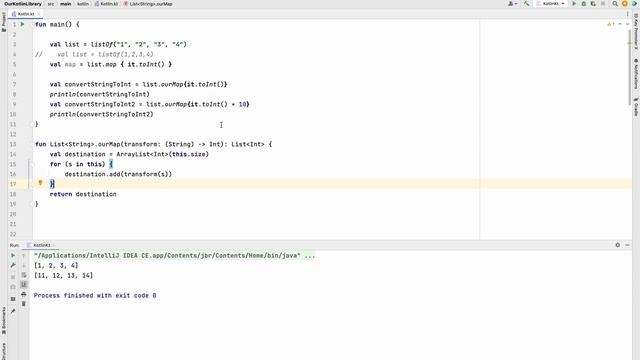Close the Kotlin.kt editor tab
This screenshot has width=640, height=360.
pyautogui.click(x=39, y=14)
